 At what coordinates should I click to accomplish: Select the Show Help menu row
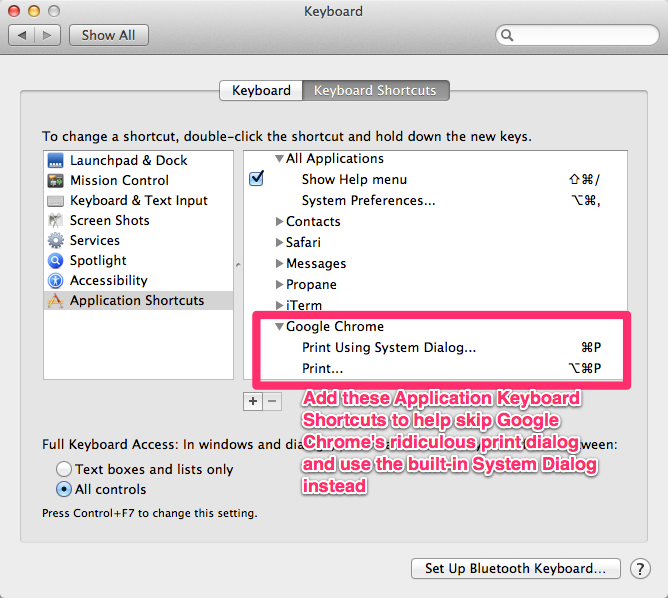[435, 179]
